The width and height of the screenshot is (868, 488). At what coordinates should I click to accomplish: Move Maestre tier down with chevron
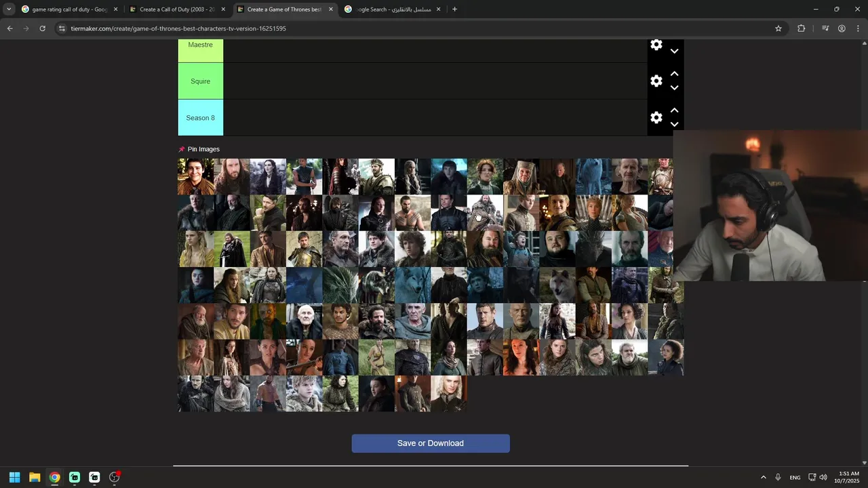pos(674,52)
